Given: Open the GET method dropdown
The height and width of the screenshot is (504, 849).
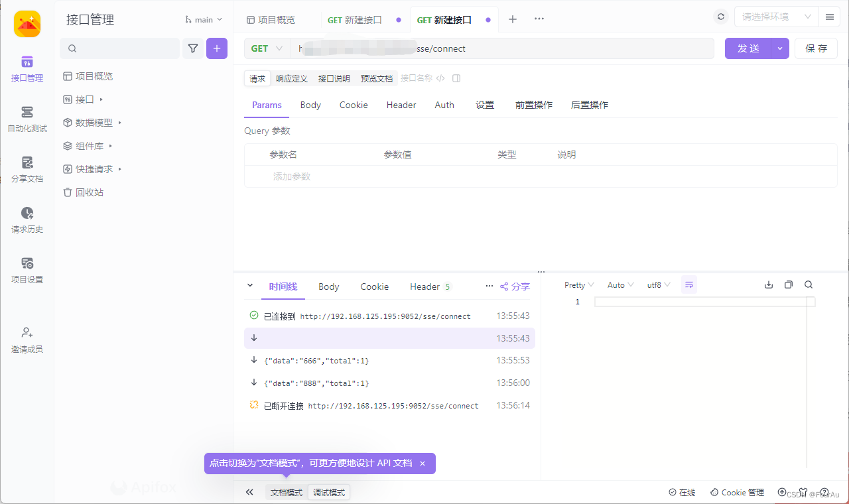Looking at the screenshot, I should pyautogui.click(x=267, y=48).
